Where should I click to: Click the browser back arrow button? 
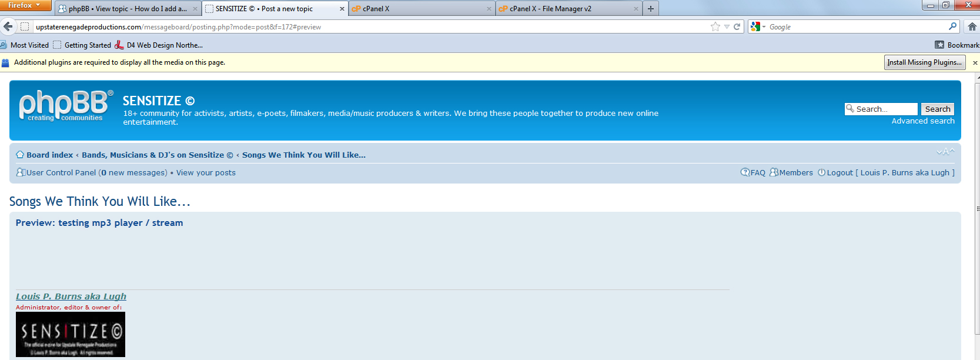tap(8, 26)
